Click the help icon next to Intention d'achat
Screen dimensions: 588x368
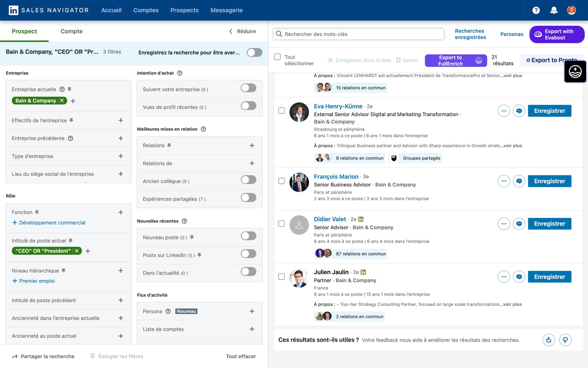coord(180,73)
